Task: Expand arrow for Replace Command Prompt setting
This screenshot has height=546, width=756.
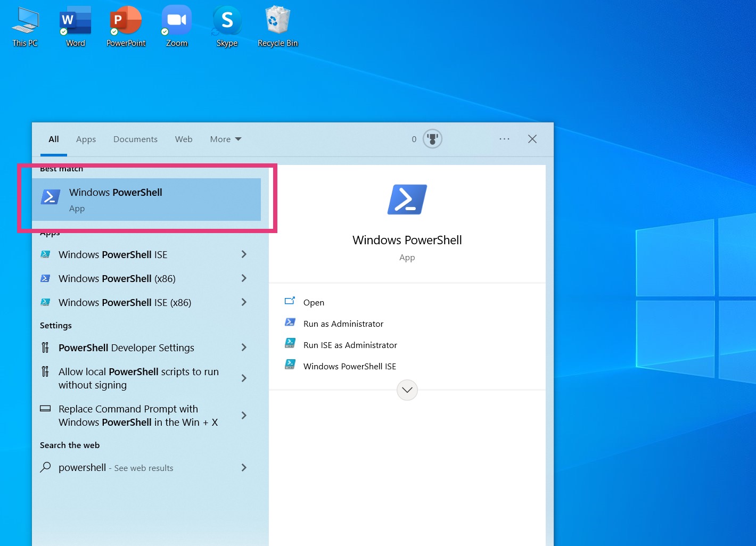Action: tap(244, 416)
